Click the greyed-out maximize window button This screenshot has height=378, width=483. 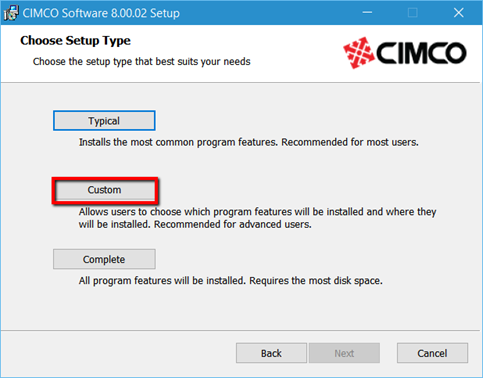(x=413, y=13)
